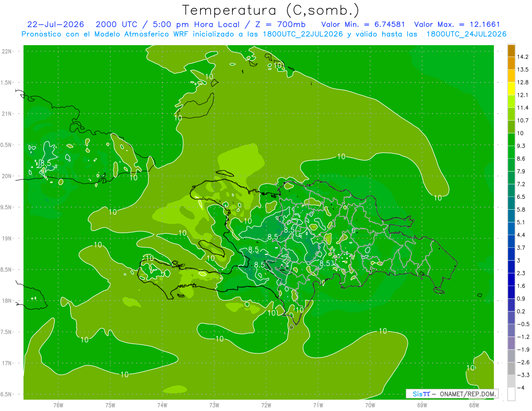Click the '1.6' color scale value
The image size is (532, 411).
[520, 286]
